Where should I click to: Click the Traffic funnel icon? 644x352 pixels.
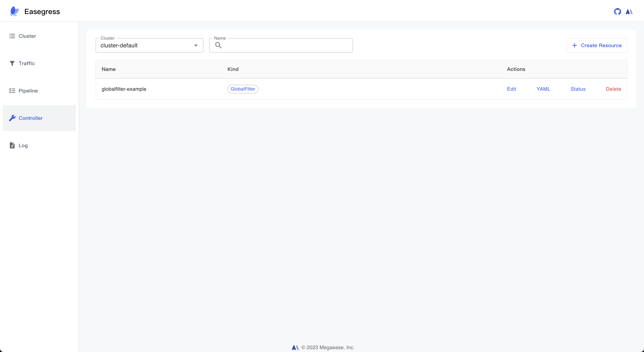point(12,63)
